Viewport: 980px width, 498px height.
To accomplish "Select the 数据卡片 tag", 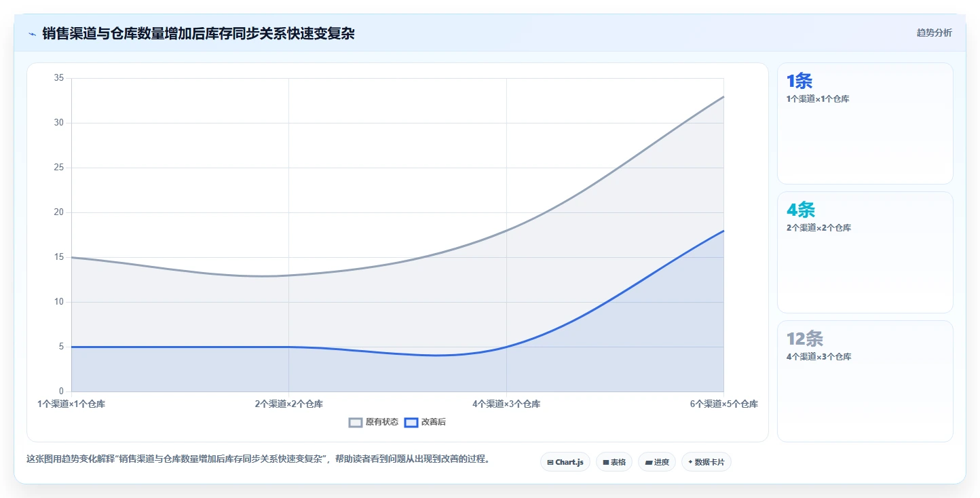I will coord(706,462).
